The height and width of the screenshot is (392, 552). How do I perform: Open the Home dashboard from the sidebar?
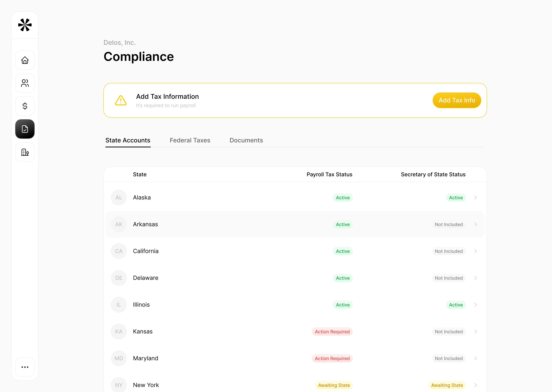pyautogui.click(x=25, y=60)
